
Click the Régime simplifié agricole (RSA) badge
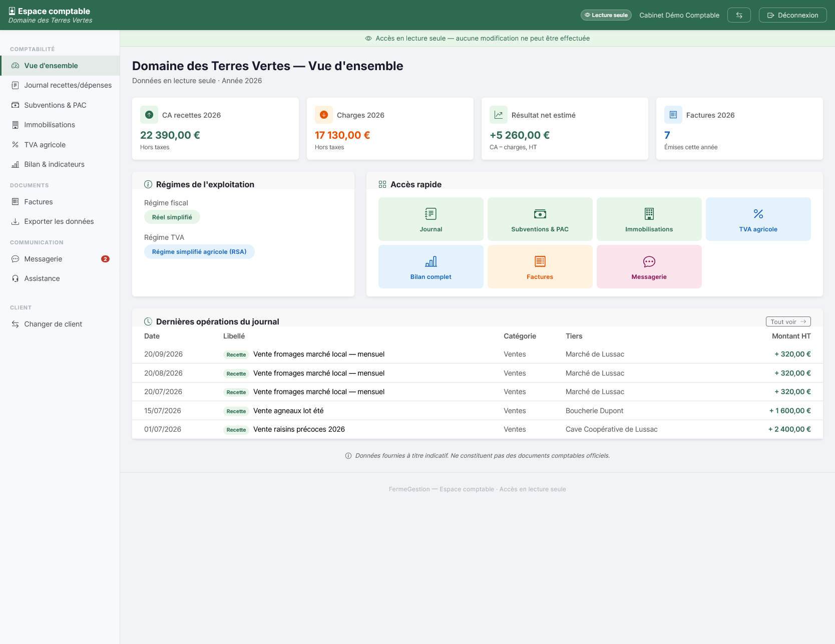coord(199,251)
